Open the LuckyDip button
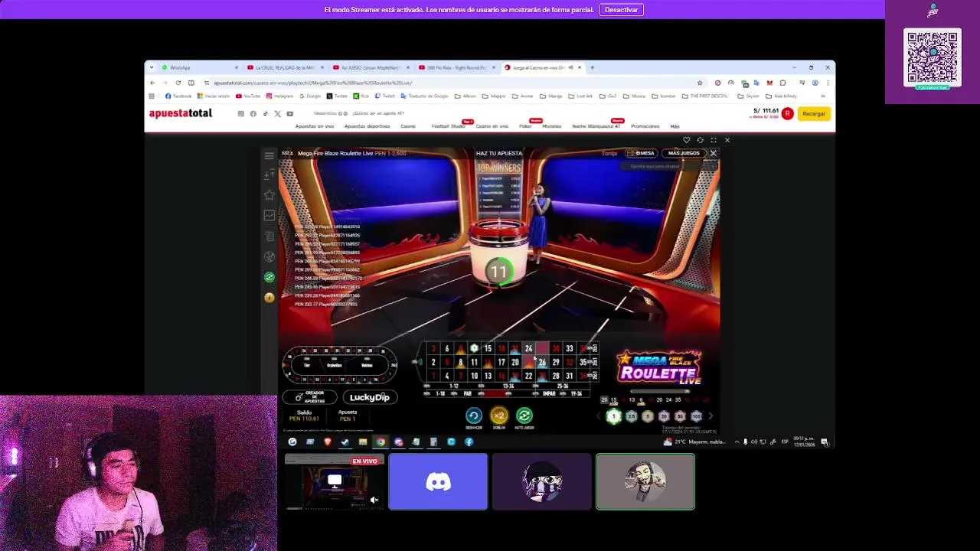The height and width of the screenshot is (551, 980). pyautogui.click(x=370, y=397)
